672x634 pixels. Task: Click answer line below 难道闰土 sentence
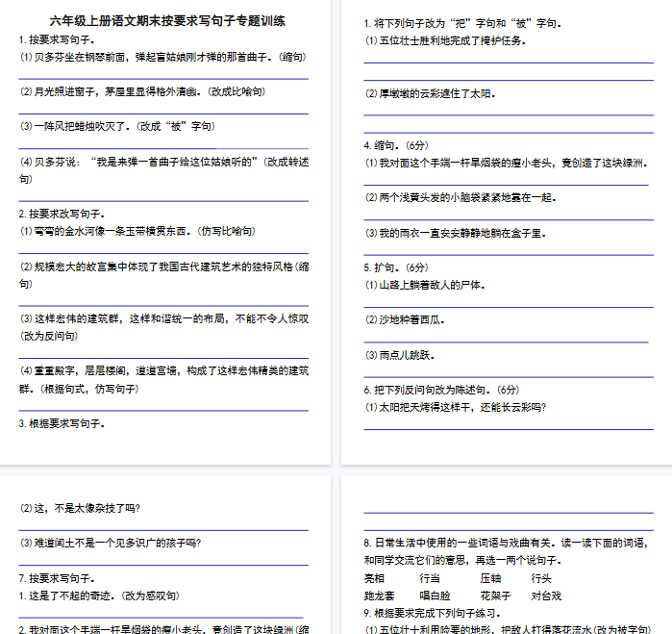tap(163, 566)
